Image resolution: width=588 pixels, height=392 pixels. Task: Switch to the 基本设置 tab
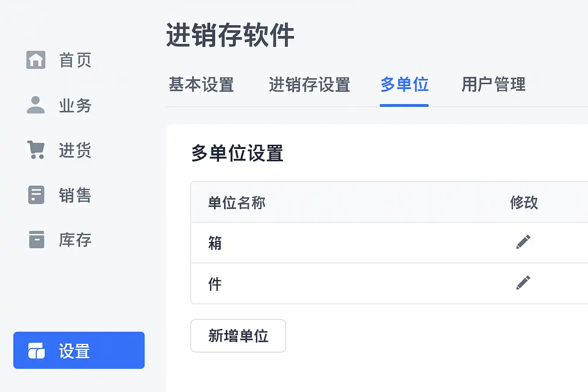click(x=201, y=85)
